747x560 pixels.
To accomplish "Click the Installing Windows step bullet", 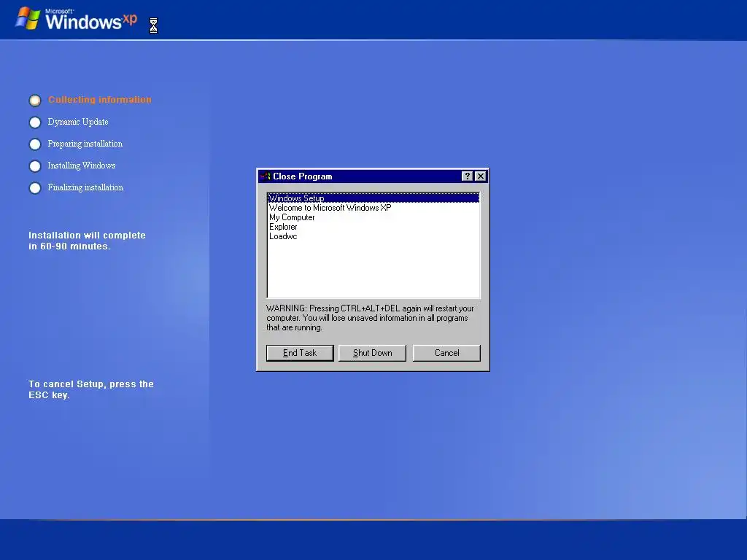I will point(35,166).
